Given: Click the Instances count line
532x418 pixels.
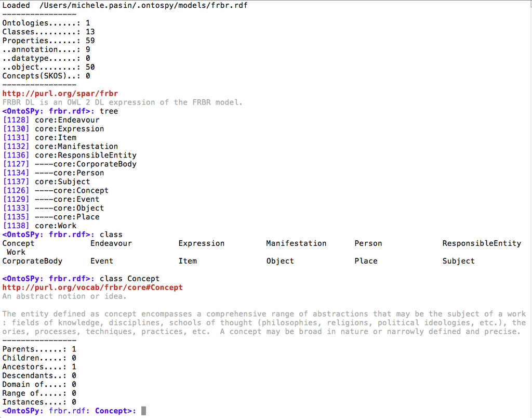Looking at the screenshot, I should pyautogui.click(x=39, y=402).
